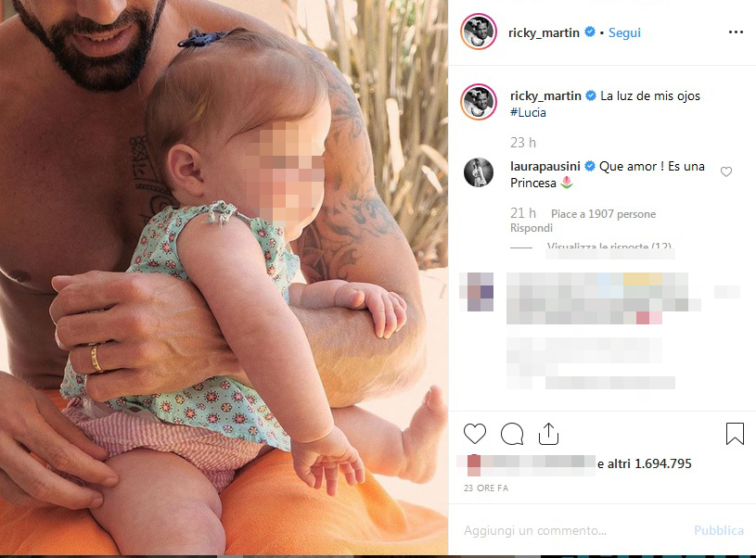
Task: Open the three-dot more options menu
Action: coord(736,32)
